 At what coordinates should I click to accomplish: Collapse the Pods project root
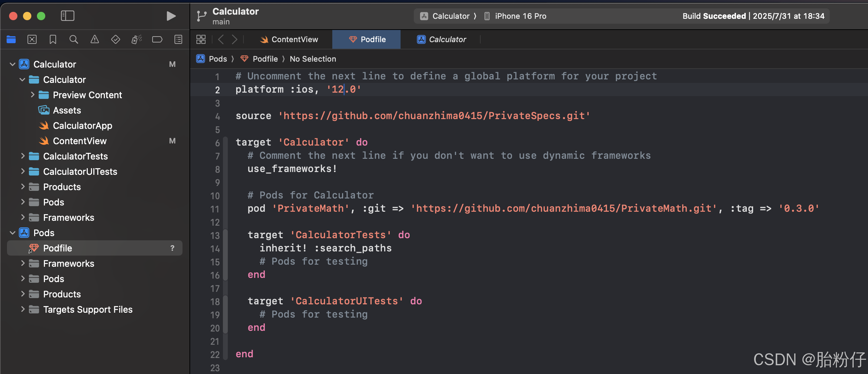pyautogui.click(x=13, y=233)
